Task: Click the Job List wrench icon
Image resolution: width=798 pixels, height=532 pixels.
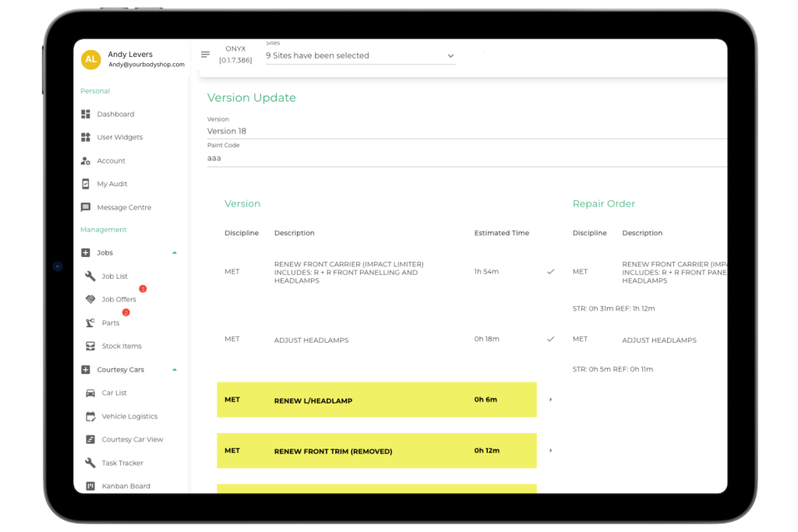Action: point(90,277)
